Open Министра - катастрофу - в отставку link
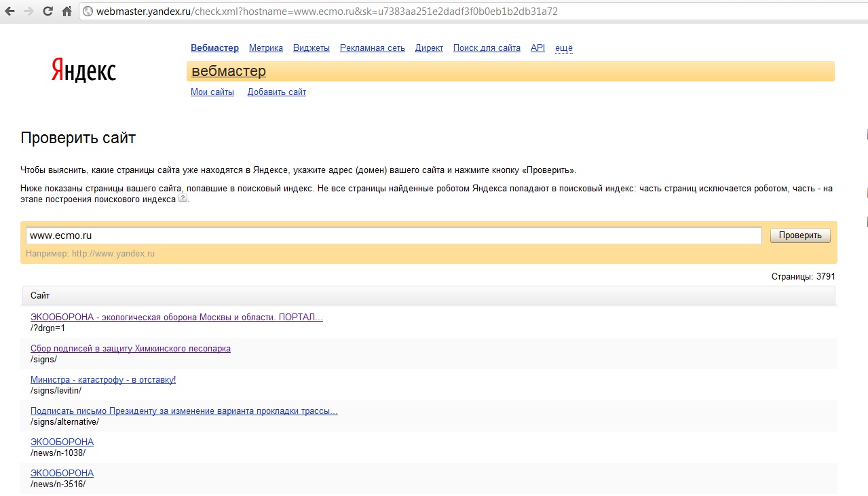Viewport: 868px width, 496px height. click(x=103, y=379)
